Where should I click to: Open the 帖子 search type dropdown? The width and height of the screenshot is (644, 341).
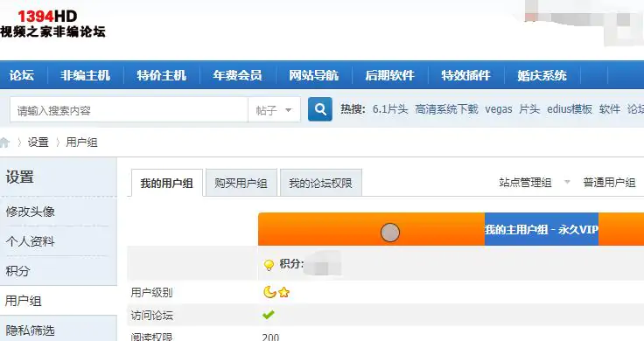(274, 110)
